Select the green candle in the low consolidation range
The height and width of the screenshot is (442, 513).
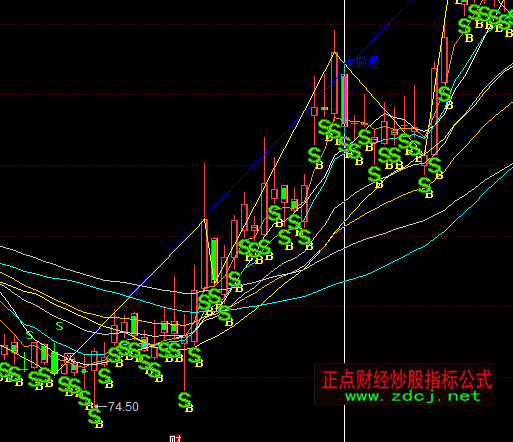[x=134, y=323]
